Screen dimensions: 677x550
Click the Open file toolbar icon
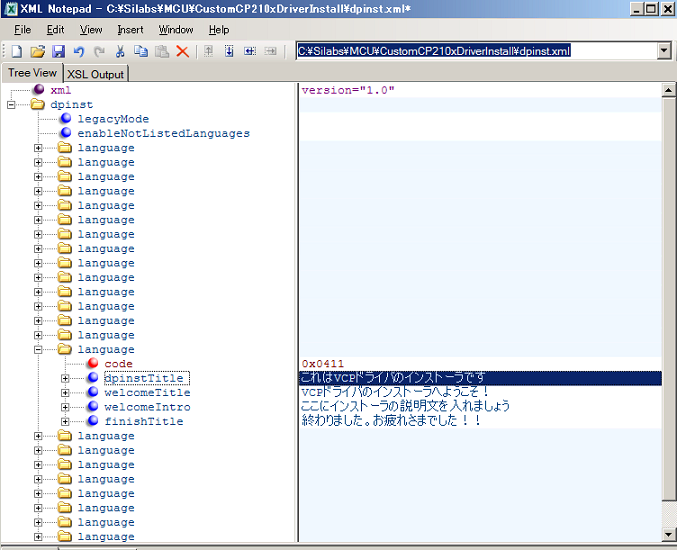[38, 51]
